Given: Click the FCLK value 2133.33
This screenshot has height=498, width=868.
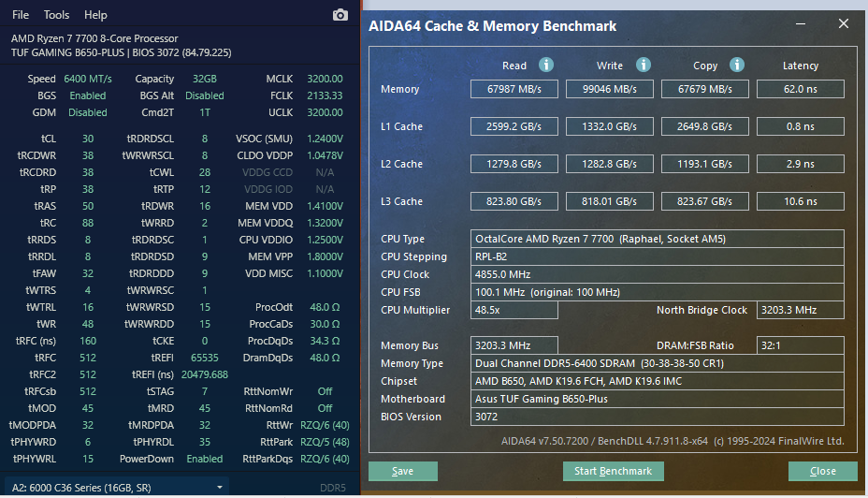Looking at the screenshot, I should (325, 95).
